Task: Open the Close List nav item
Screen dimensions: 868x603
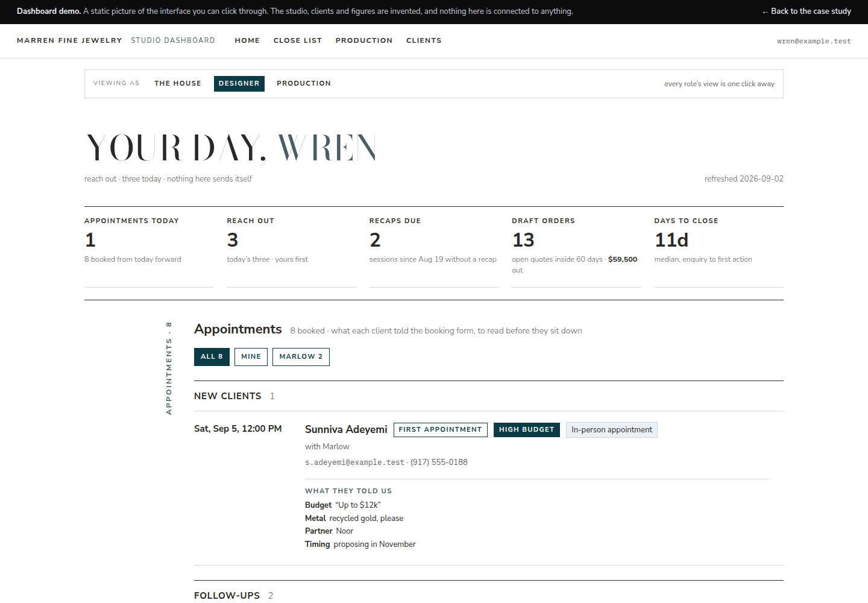Action: (298, 40)
